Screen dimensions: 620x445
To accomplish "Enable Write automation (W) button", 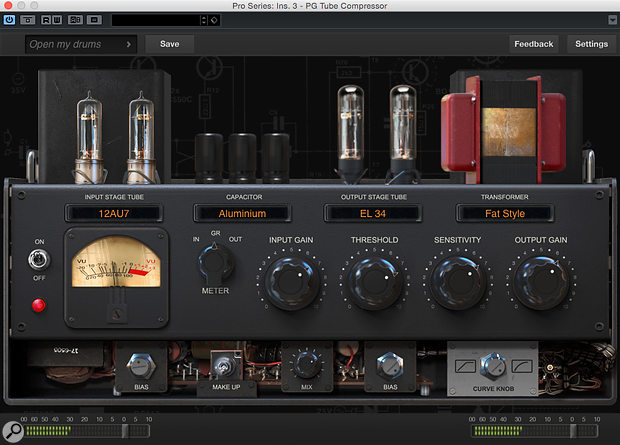I will 57,20.
